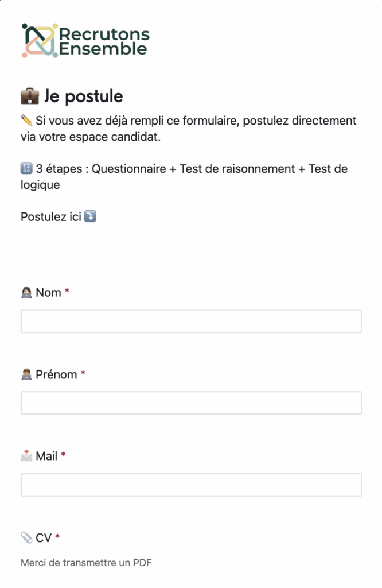Click the pencil emoji icon
Screen dimensions: 382x588
click(26, 121)
